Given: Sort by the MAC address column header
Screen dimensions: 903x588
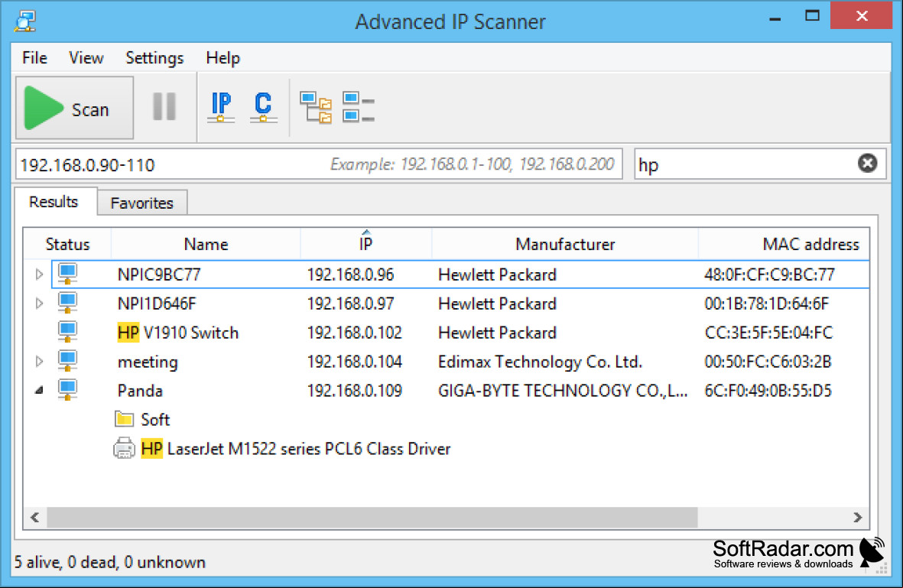Looking at the screenshot, I should pos(784,244).
